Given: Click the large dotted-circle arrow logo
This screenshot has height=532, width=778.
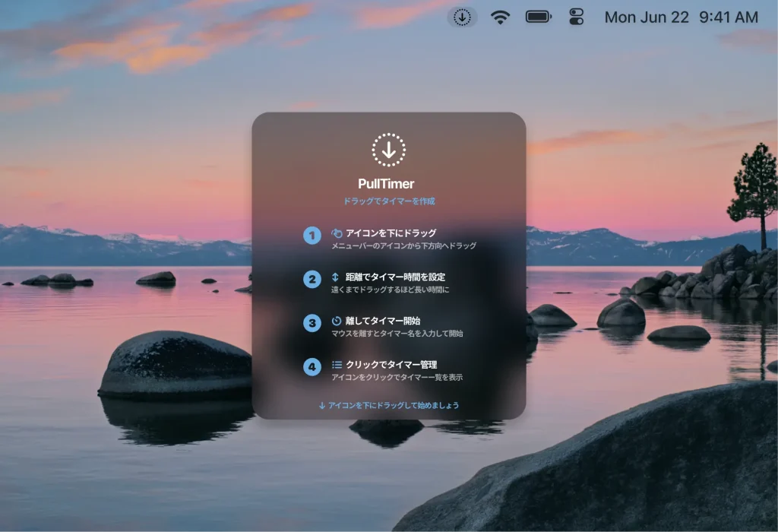Looking at the screenshot, I should [x=388, y=150].
